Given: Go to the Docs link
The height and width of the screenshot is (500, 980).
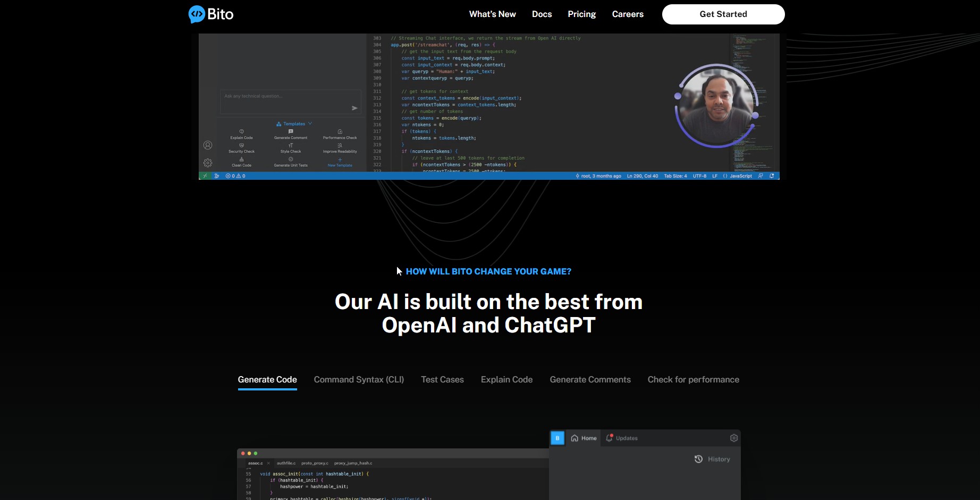Looking at the screenshot, I should click(542, 14).
